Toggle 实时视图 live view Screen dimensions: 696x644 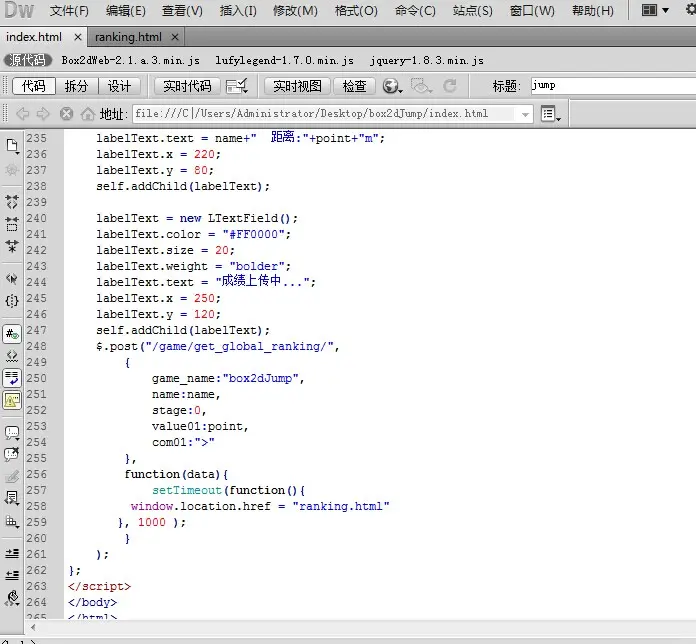[x=297, y=86]
